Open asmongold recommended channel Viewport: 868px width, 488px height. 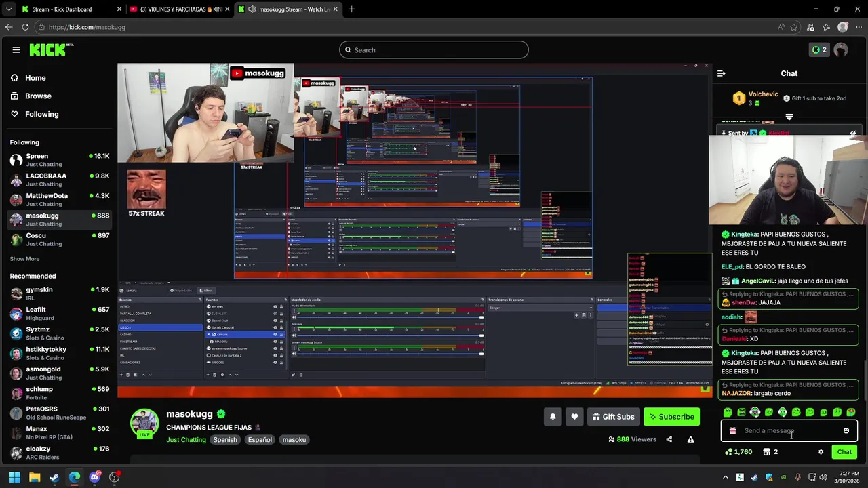tap(59, 373)
